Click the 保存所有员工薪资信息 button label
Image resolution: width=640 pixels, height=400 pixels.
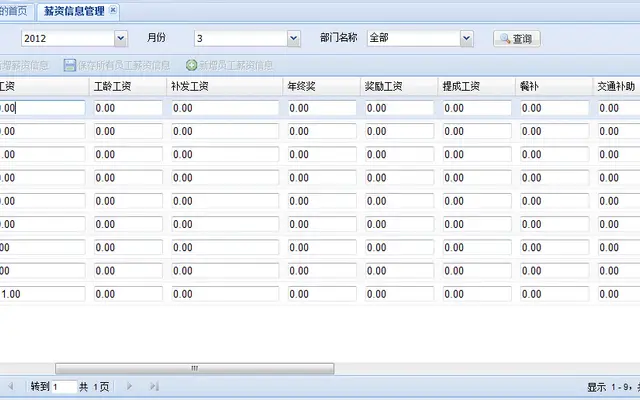point(124,65)
